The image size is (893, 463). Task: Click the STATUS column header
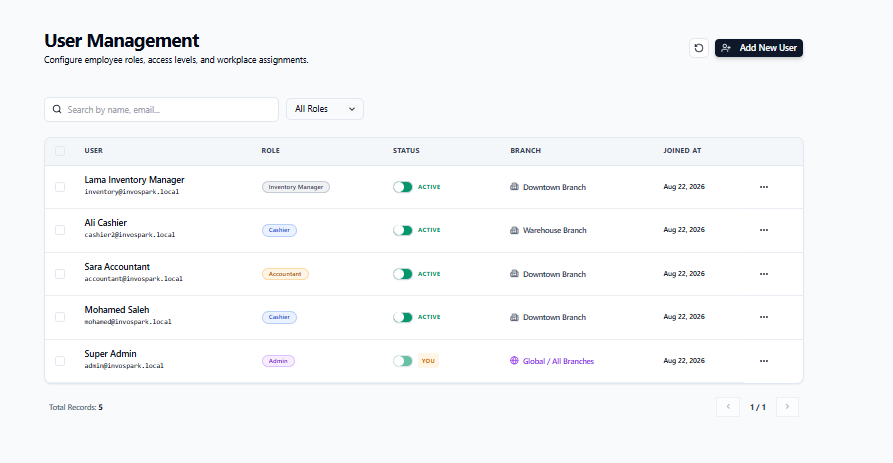tap(406, 151)
